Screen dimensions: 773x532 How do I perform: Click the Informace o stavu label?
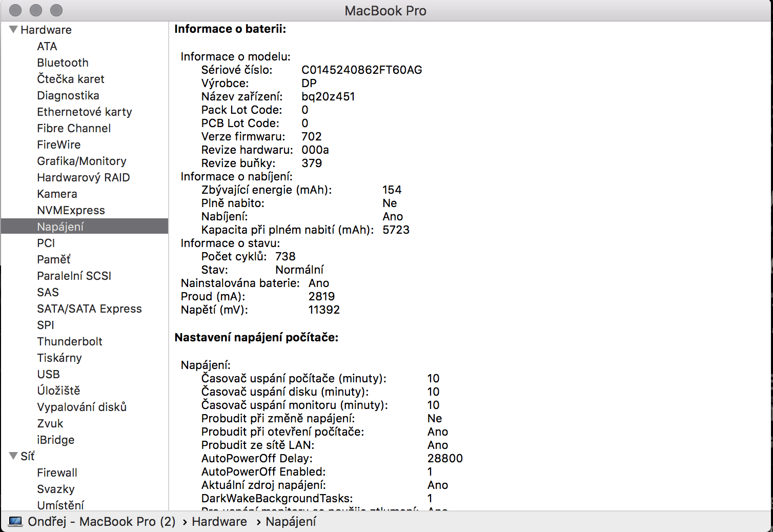230,243
